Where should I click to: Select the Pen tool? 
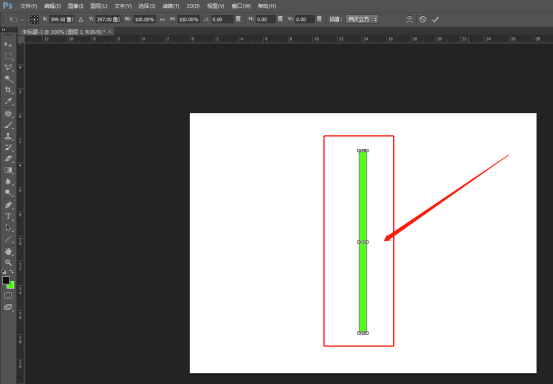pyautogui.click(x=8, y=205)
